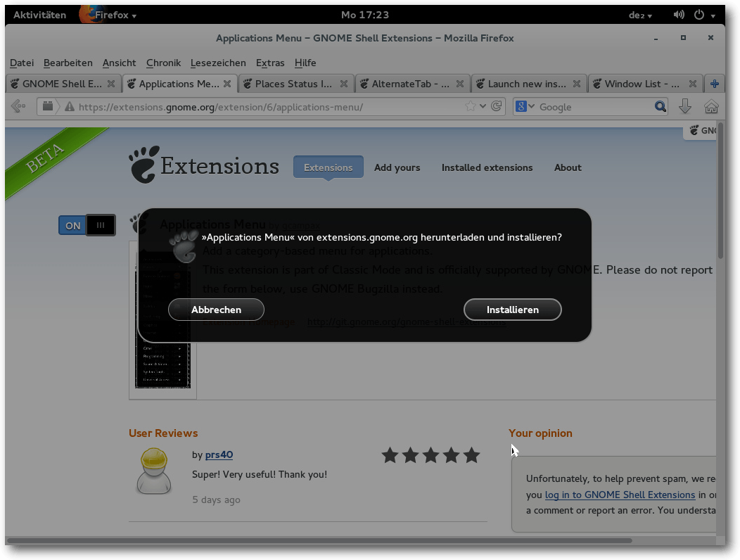Open the Lesezeichen menu
The width and height of the screenshot is (740, 560).
tap(218, 63)
